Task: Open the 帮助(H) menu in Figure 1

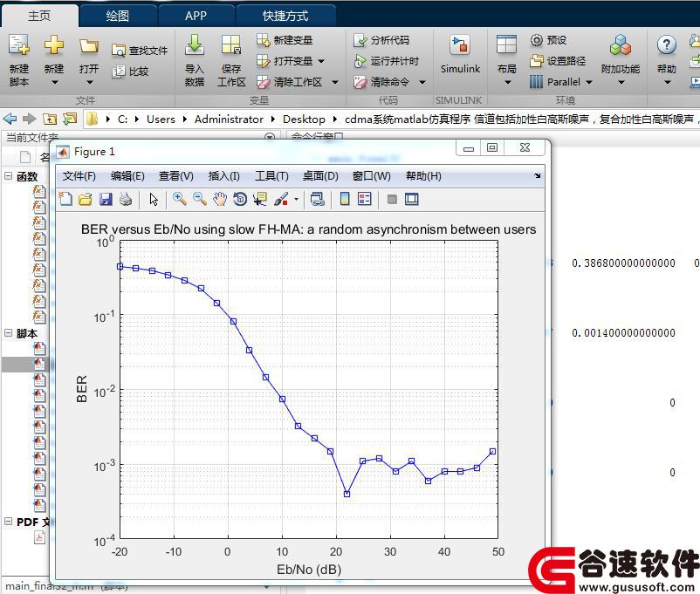Action: click(423, 176)
